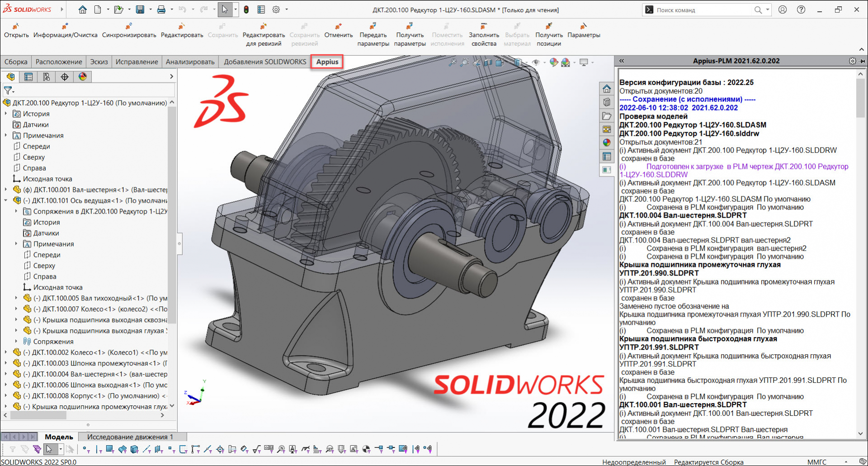Open the Appearances color ball task pane icon
Screen dimensions: 868x466
click(607, 143)
